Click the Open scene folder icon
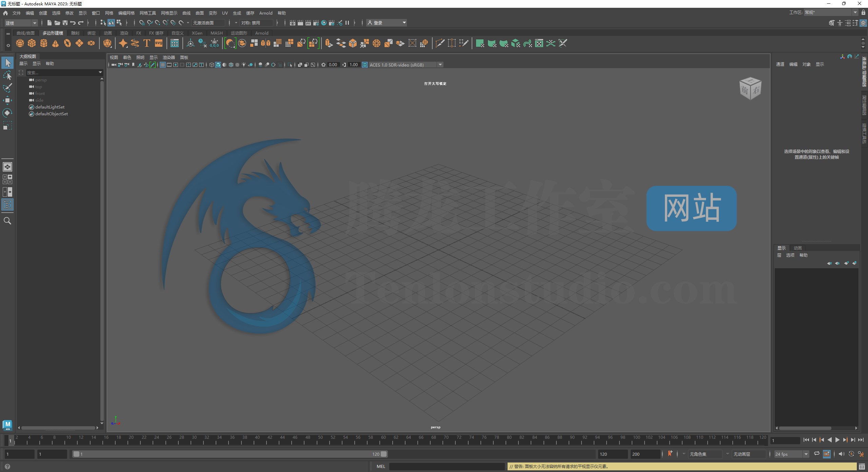Screen dimensions: 868x472 (57, 23)
